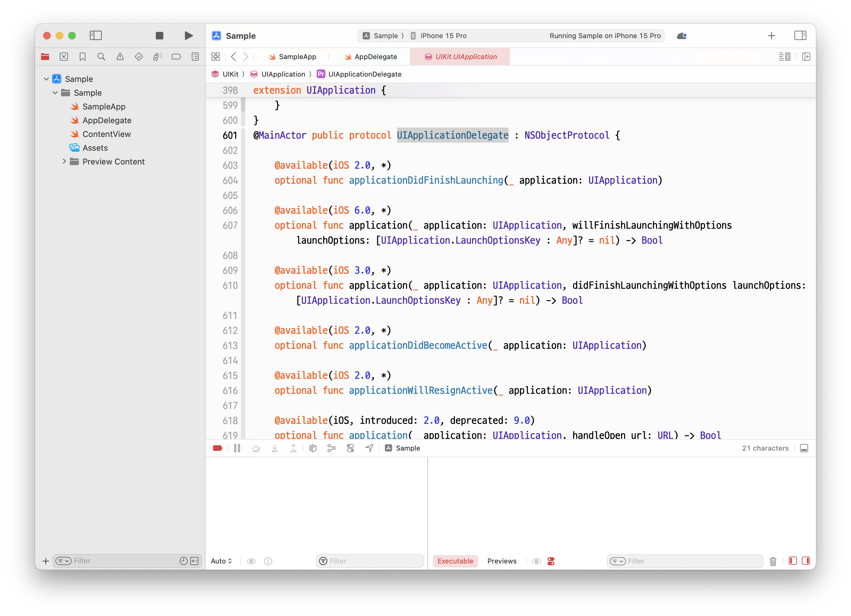Click the trash icon to clear console
The image size is (851, 616).
click(x=773, y=561)
